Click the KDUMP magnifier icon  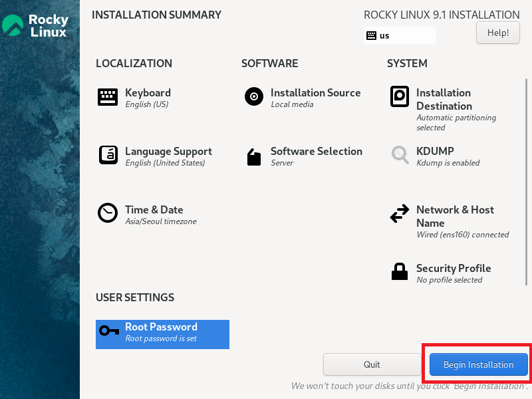click(400, 155)
